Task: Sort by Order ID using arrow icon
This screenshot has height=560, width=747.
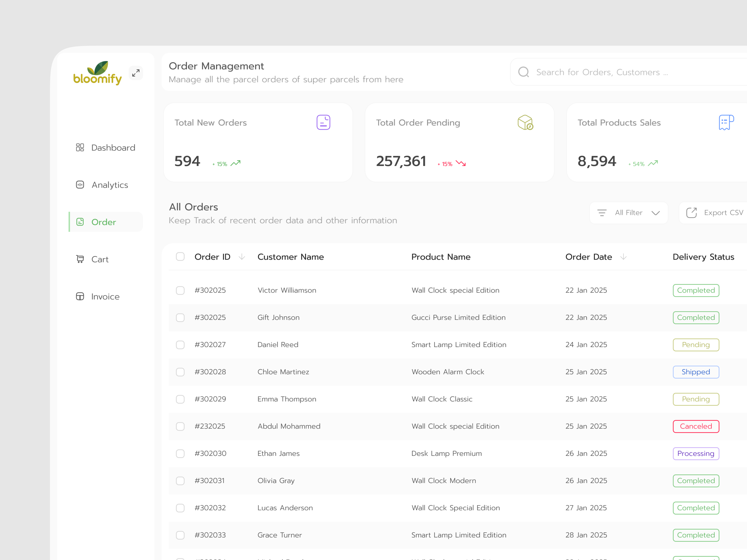Action: (242, 257)
